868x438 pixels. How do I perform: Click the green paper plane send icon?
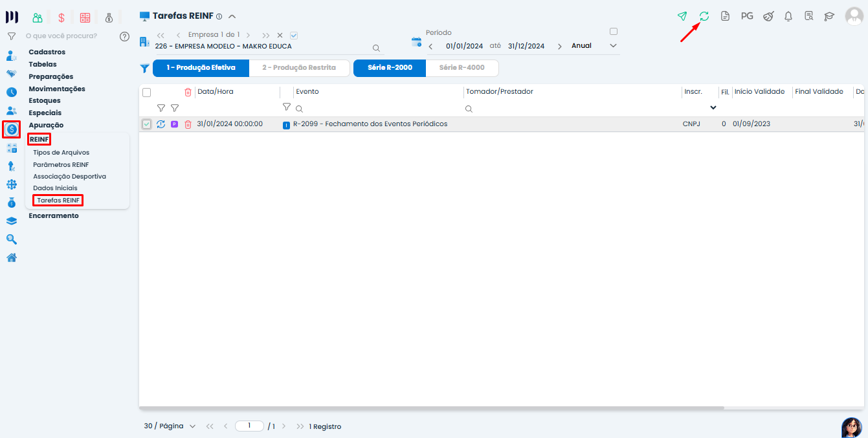pos(682,16)
